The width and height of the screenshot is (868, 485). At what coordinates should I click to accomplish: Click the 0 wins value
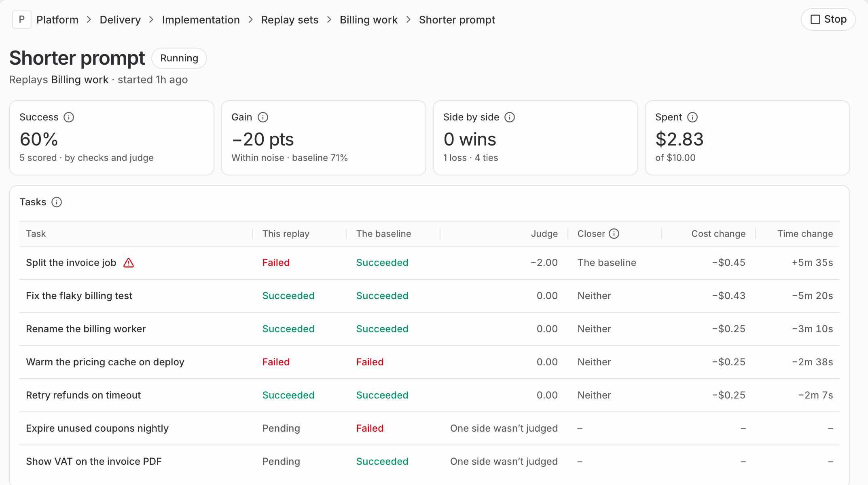470,139
